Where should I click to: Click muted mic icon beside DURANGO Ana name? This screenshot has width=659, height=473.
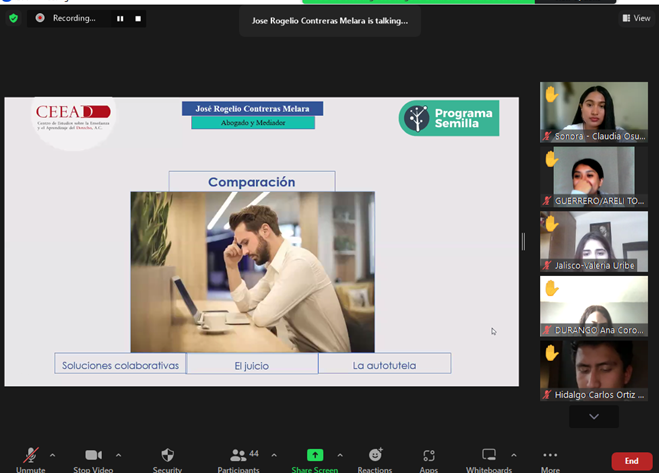coord(547,330)
